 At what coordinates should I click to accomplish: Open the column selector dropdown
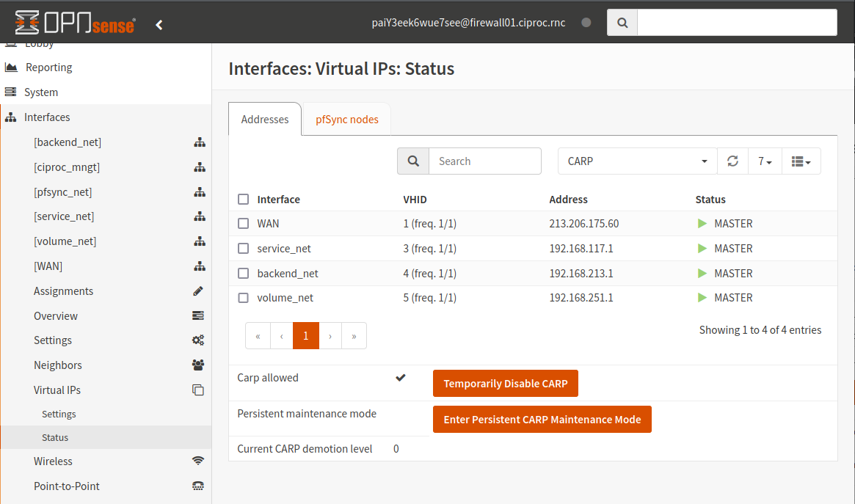pos(801,161)
